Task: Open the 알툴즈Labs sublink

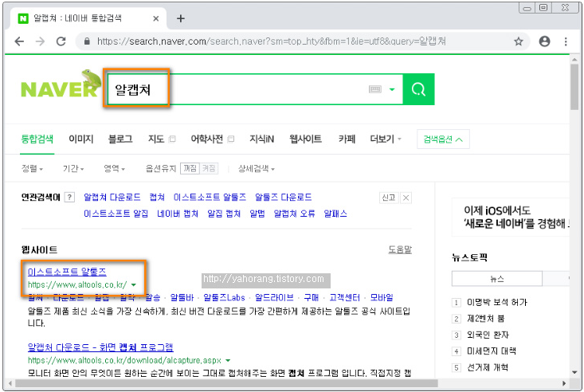Action: pos(224,297)
